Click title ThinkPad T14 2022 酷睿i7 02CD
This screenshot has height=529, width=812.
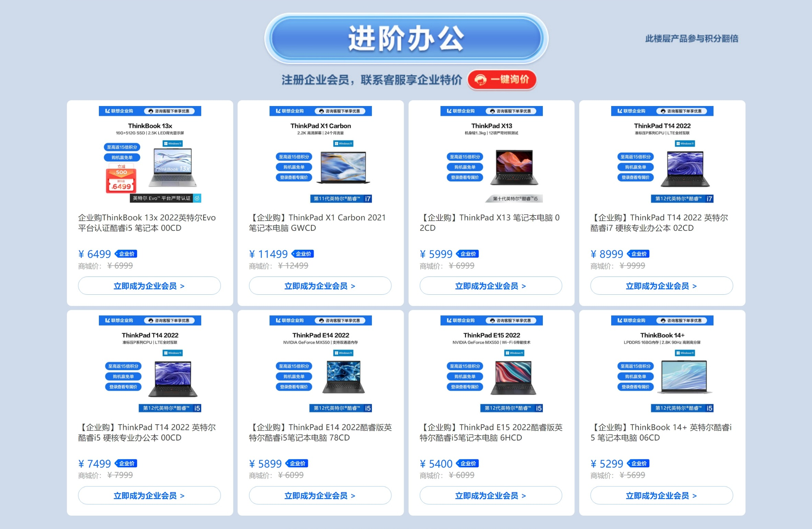coord(659,223)
